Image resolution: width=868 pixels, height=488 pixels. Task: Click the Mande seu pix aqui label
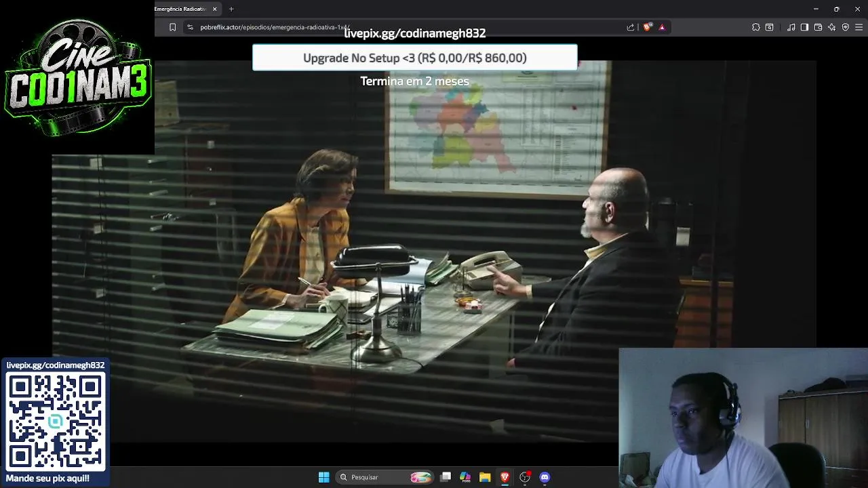pyautogui.click(x=47, y=479)
